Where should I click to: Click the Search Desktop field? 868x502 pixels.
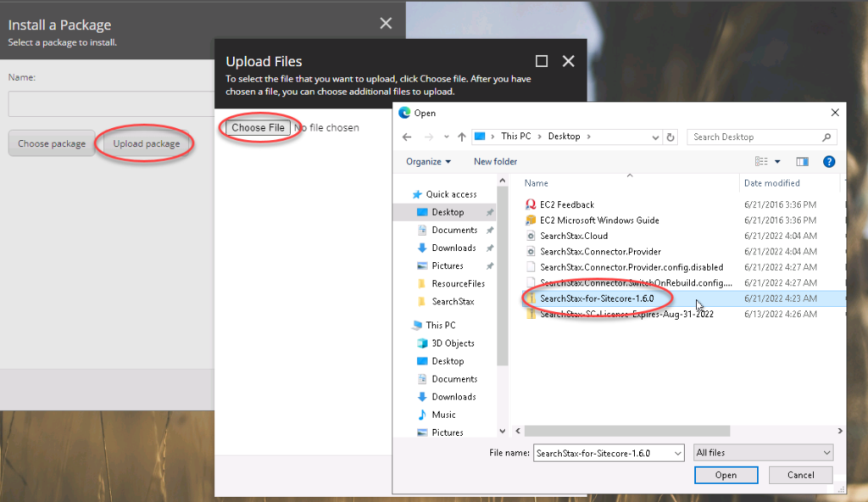coord(761,137)
